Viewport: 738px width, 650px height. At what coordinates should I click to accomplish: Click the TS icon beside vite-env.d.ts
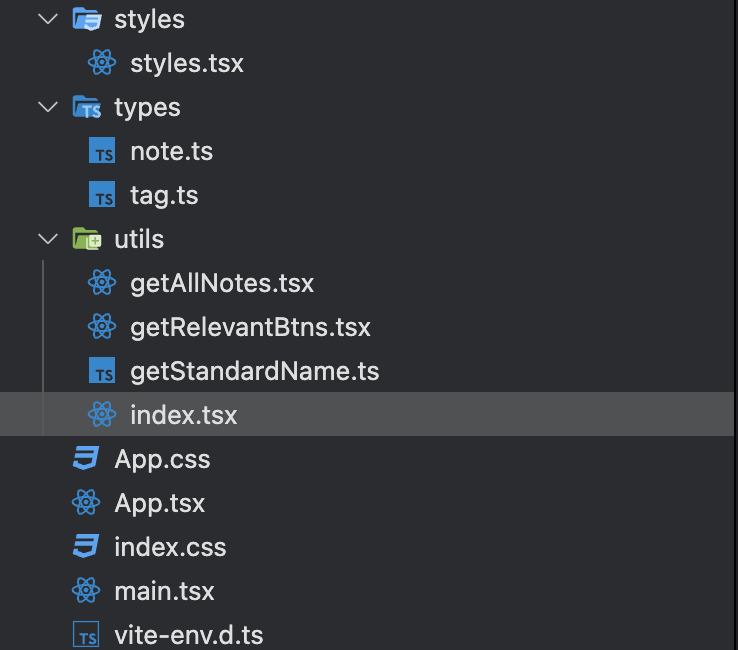86,634
